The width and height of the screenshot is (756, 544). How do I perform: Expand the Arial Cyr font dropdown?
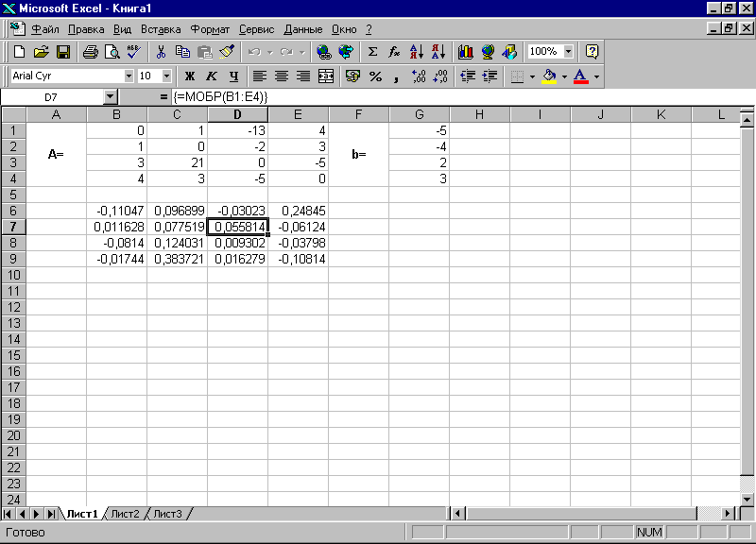(x=129, y=76)
